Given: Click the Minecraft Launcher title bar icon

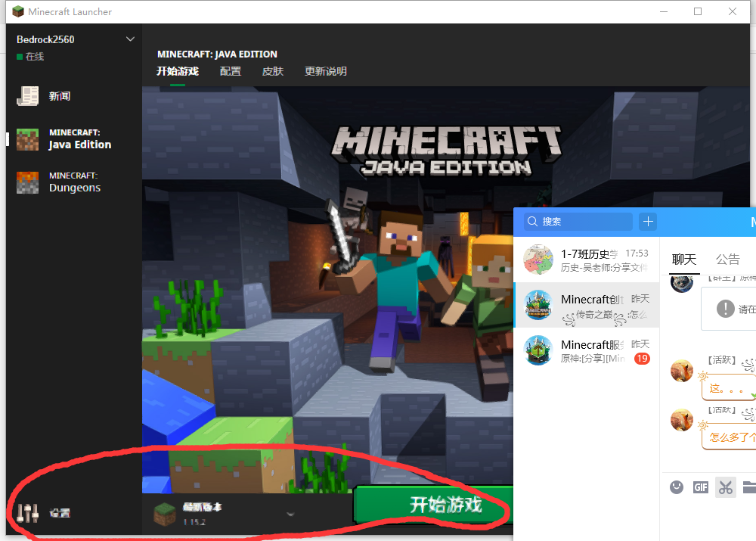Looking at the screenshot, I should [18, 11].
